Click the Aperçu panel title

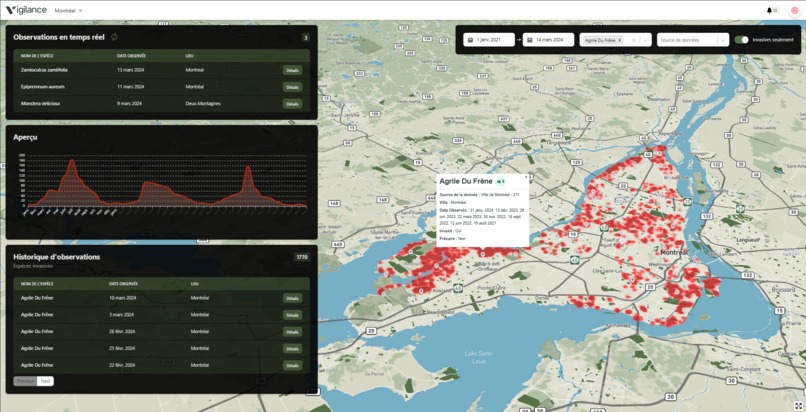[x=25, y=138]
